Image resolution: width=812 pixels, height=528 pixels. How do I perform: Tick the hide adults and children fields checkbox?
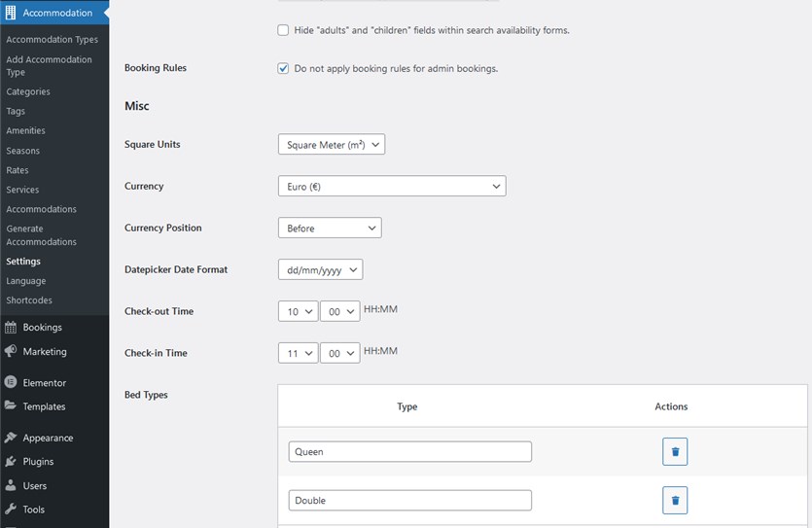283,30
